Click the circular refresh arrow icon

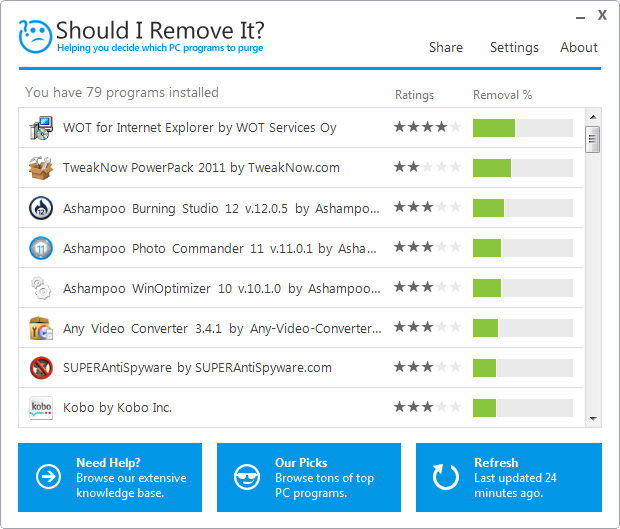coord(445,477)
